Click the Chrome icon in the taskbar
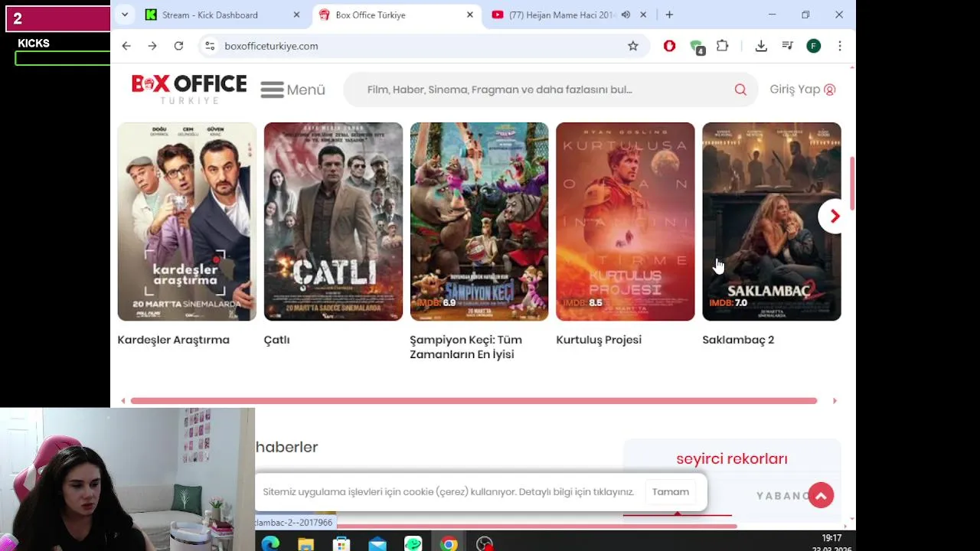 click(x=449, y=544)
